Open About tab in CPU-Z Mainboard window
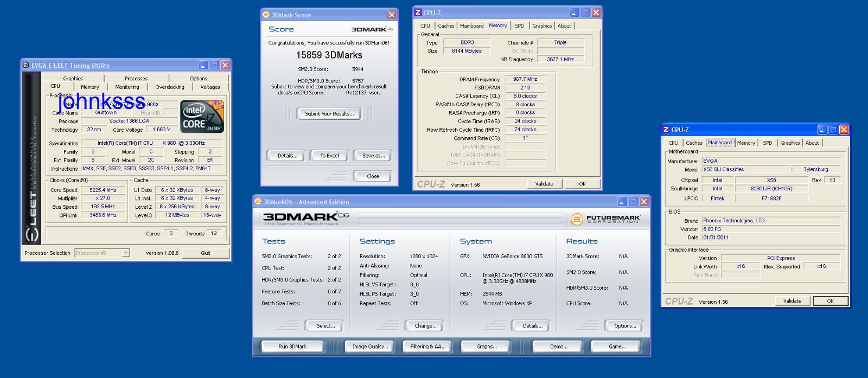This screenshot has height=378, width=868. pyautogui.click(x=812, y=143)
